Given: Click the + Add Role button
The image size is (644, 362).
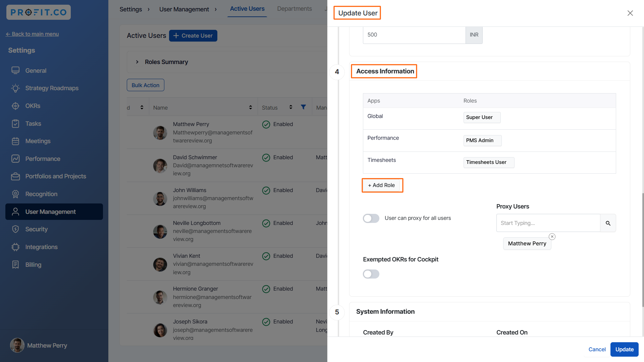Looking at the screenshot, I should pyautogui.click(x=382, y=185).
